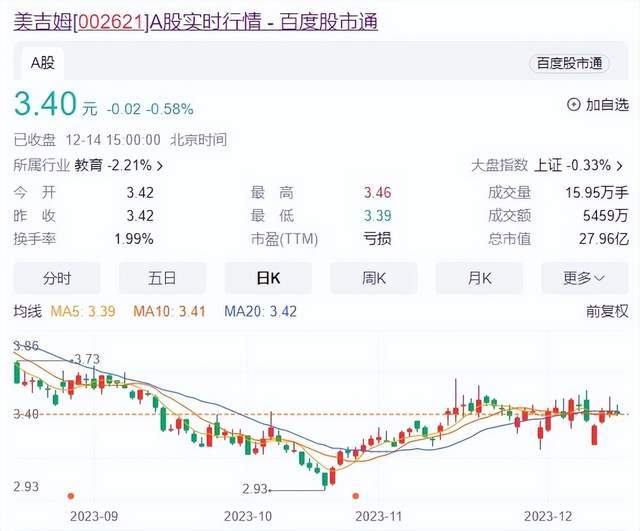
Task: Switch to 周K chart tab
Action: pos(374,278)
